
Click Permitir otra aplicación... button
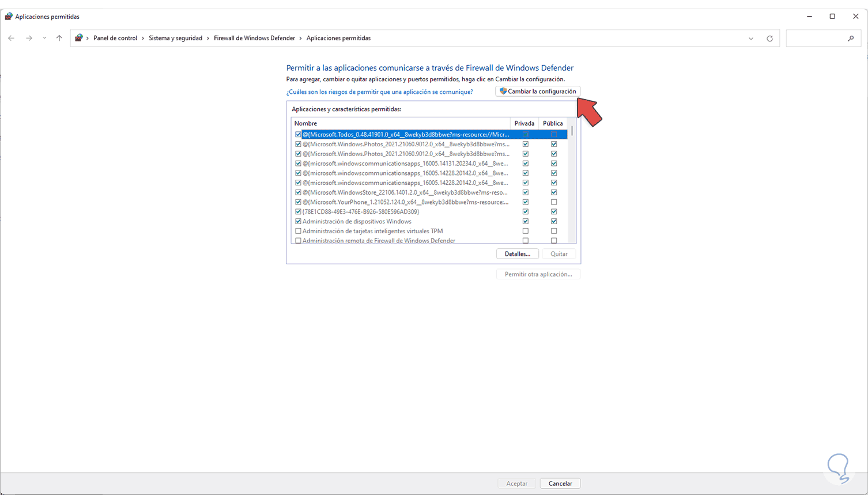(538, 274)
